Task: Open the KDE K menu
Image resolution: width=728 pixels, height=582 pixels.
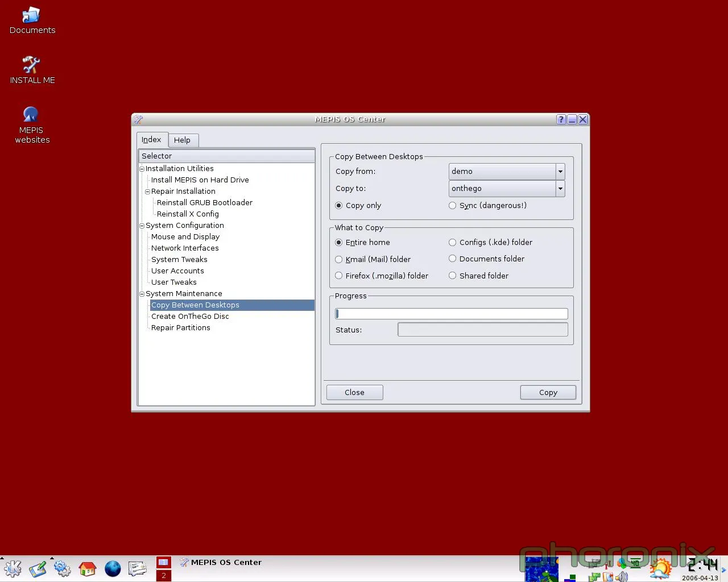Action: (x=12, y=568)
